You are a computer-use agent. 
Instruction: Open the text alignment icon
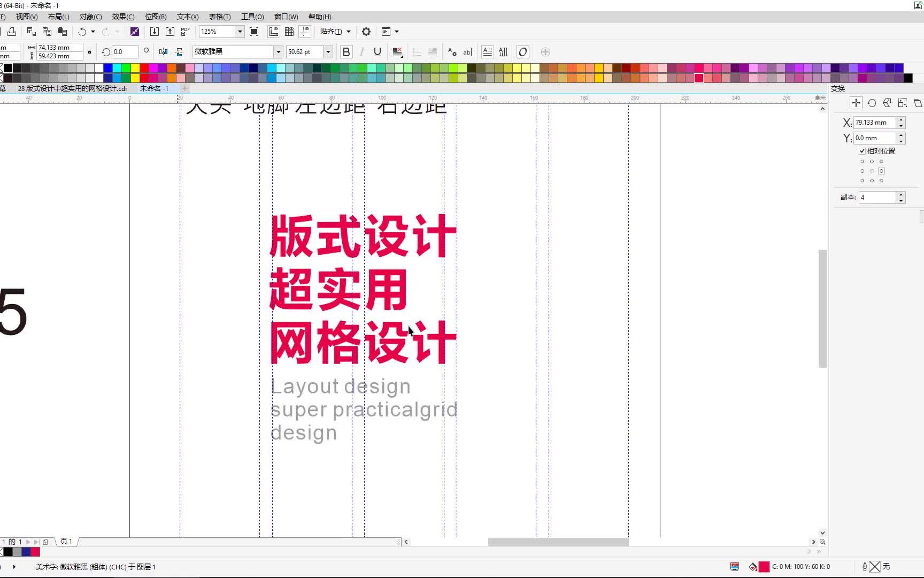397,52
